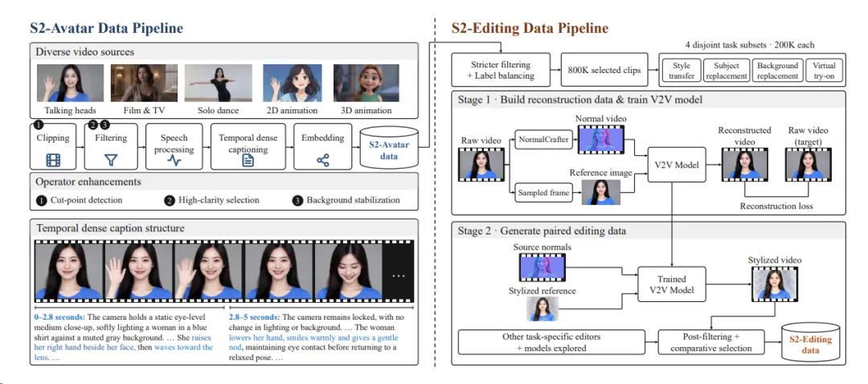
Task: Click the funnel icon under Filtering
Action: tap(111, 161)
